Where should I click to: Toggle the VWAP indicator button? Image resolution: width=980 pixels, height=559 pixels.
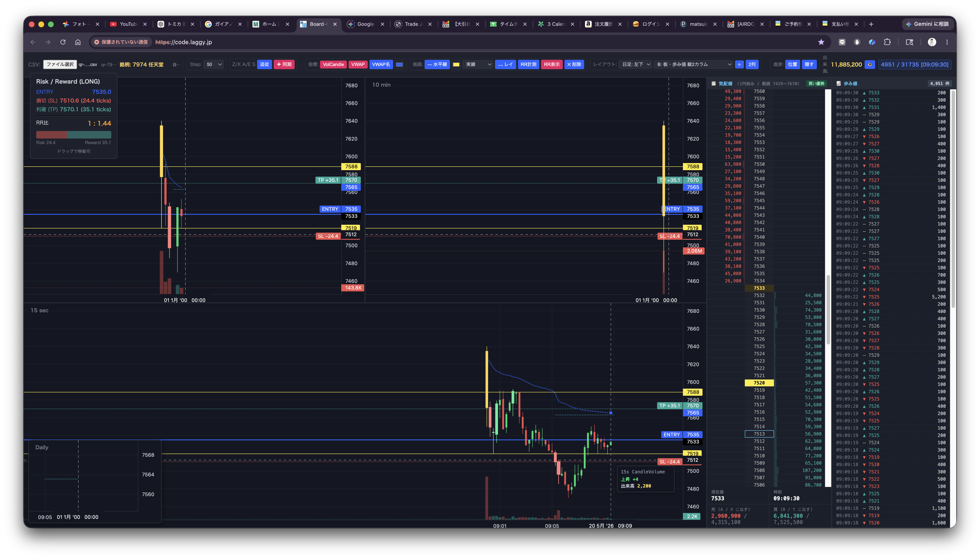(357, 65)
